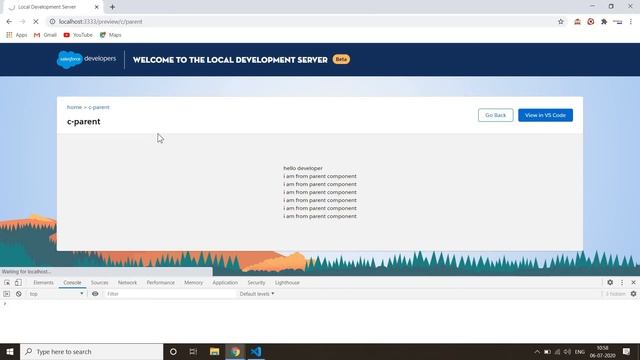Click the Windows Start button
The width and height of the screenshot is (640, 360).
tap(10, 351)
